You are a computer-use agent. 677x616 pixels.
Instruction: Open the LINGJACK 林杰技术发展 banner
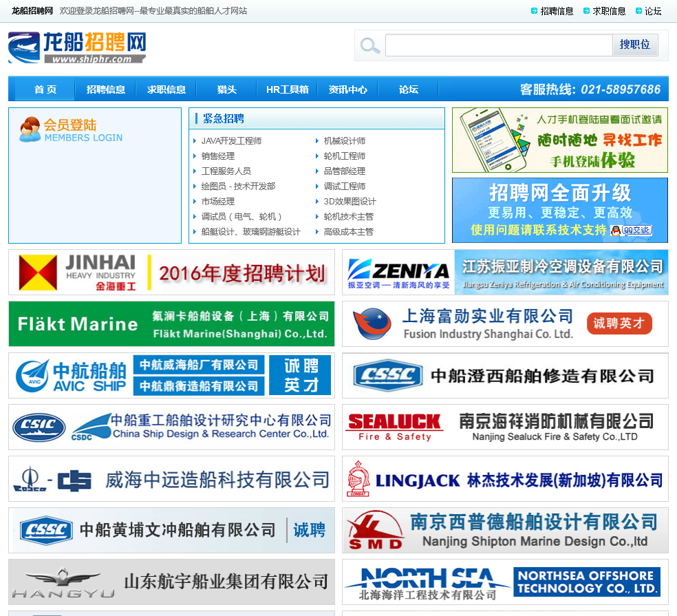(x=505, y=478)
